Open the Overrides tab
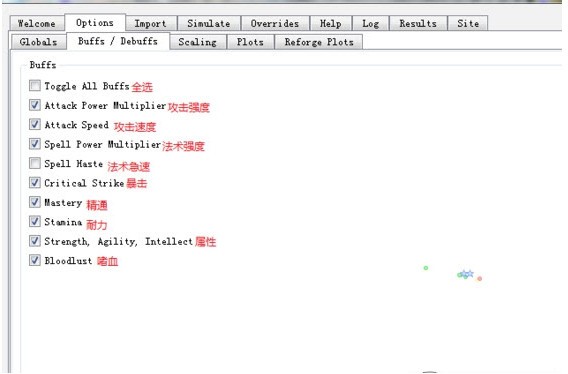 275,24
